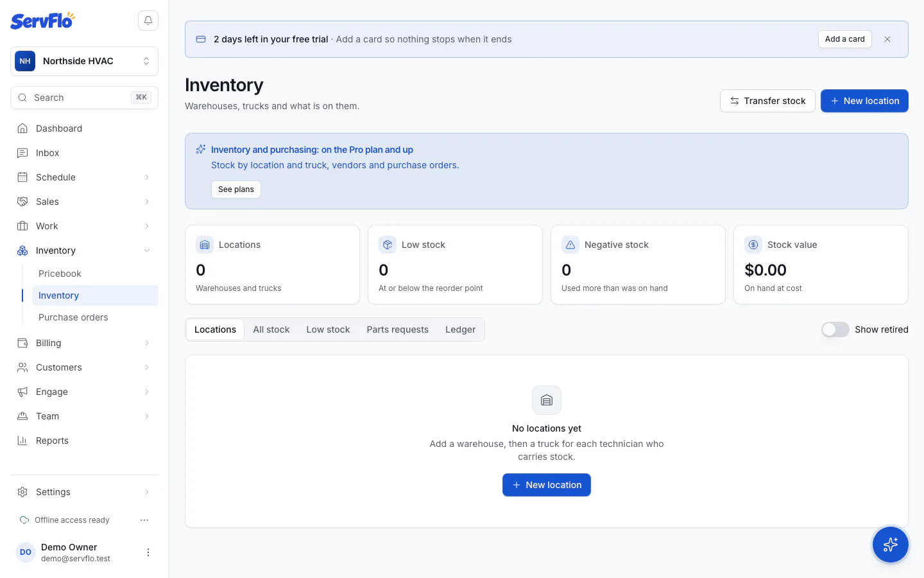Screen dimensions: 924x578
Task: Expand the Sales menu chevron
Action: click(x=147, y=202)
